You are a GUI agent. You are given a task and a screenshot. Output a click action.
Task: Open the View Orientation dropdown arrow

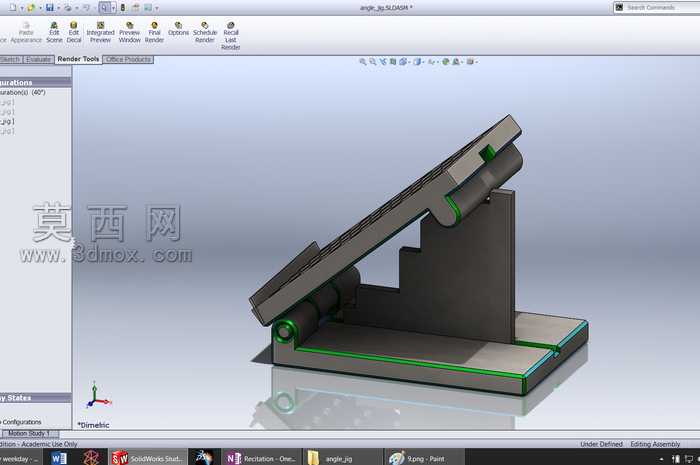point(409,62)
